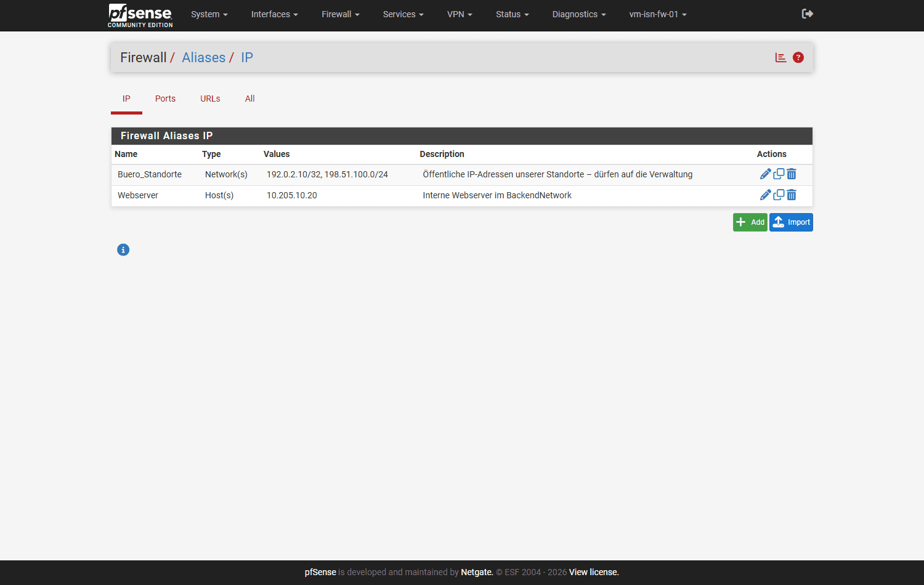This screenshot has height=585, width=924.
Task: Follow the IP breadcrumb link
Action: click(x=247, y=57)
